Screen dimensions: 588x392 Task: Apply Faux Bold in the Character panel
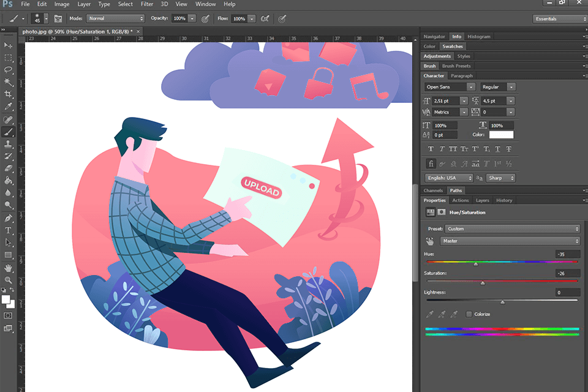pyautogui.click(x=431, y=148)
